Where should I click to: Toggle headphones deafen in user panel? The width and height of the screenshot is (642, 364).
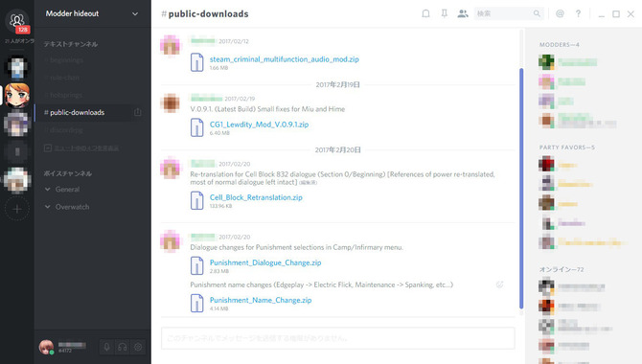click(x=122, y=347)
